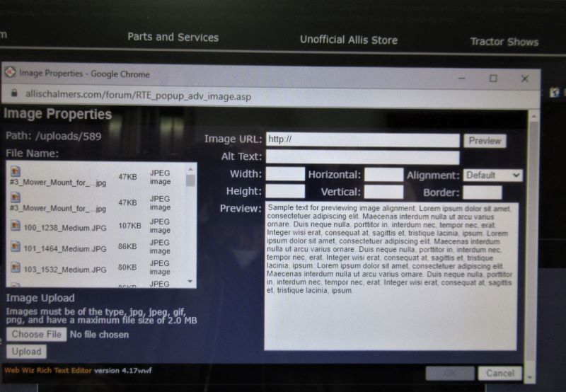The width and height of the screenshot is (566, 392).
Task: Click file list scrollbar up arrow
Action: tap(190, 169)
